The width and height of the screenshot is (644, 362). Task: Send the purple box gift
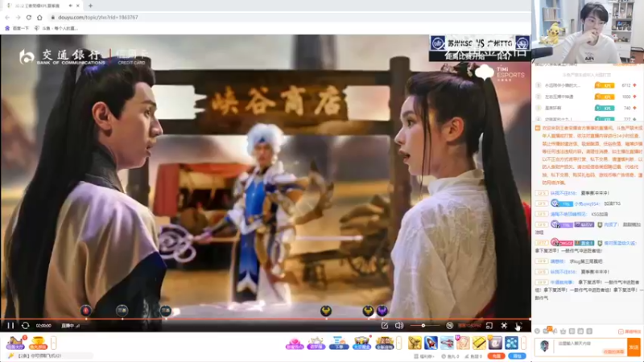[x=495, y=343]
